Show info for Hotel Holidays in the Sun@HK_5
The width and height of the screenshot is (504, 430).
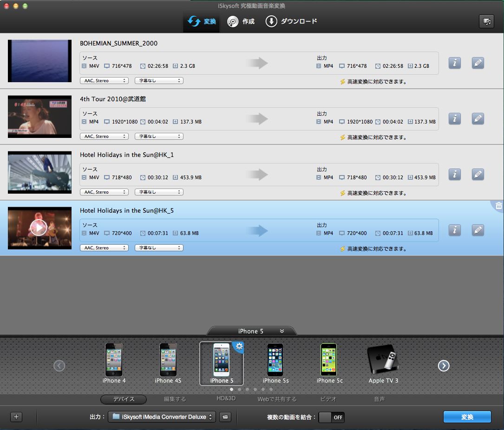454,230
